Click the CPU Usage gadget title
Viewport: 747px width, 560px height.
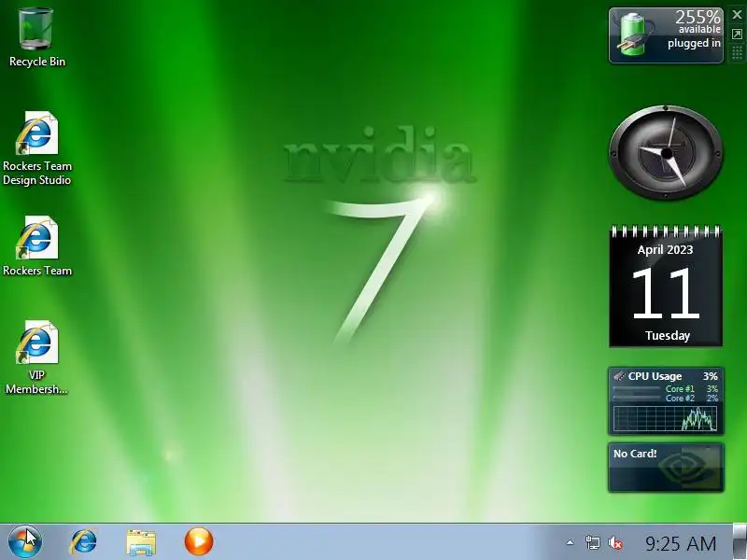click(655, 376)
